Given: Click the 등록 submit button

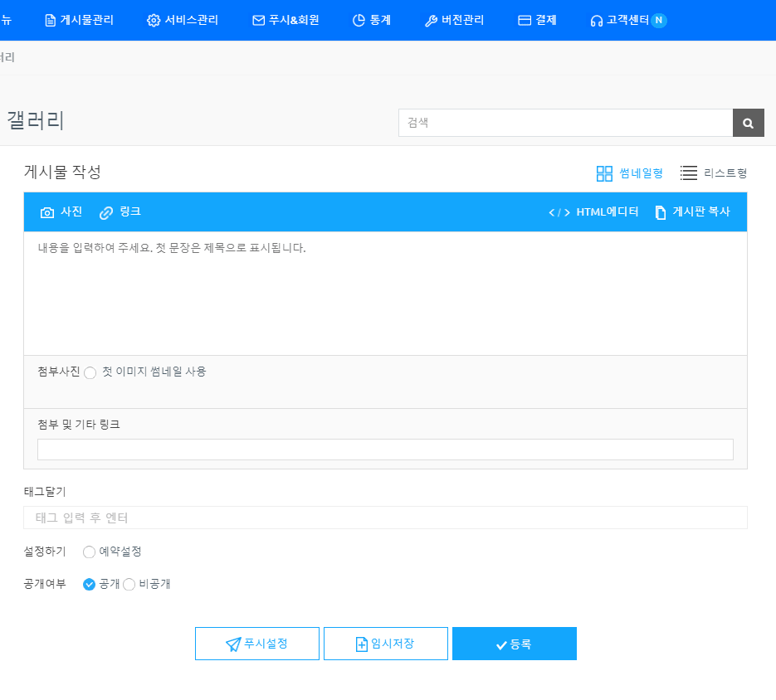Looking at the screenshot, I should point(514,644).
